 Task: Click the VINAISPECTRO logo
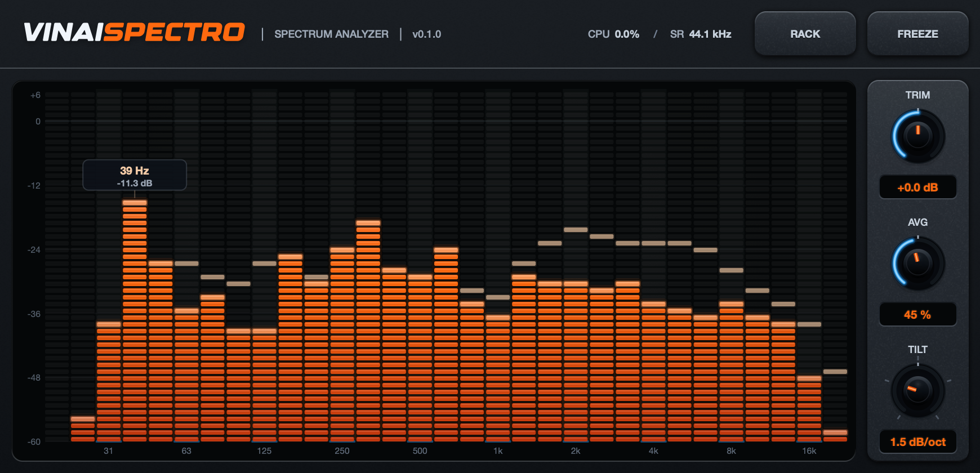134,33
